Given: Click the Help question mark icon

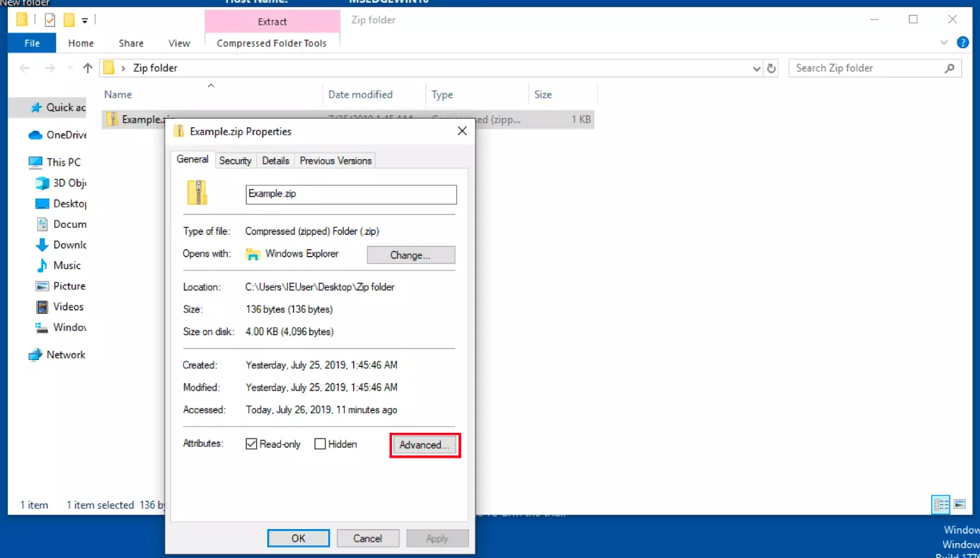Looking at the screenshot, I should click(x=963, y=43).
